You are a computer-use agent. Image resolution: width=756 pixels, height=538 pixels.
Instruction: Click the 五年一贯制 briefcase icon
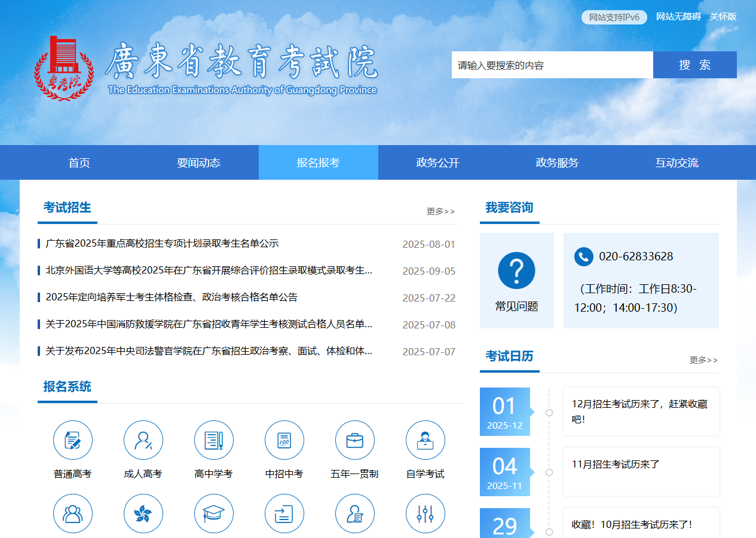[x=355, y=441]
